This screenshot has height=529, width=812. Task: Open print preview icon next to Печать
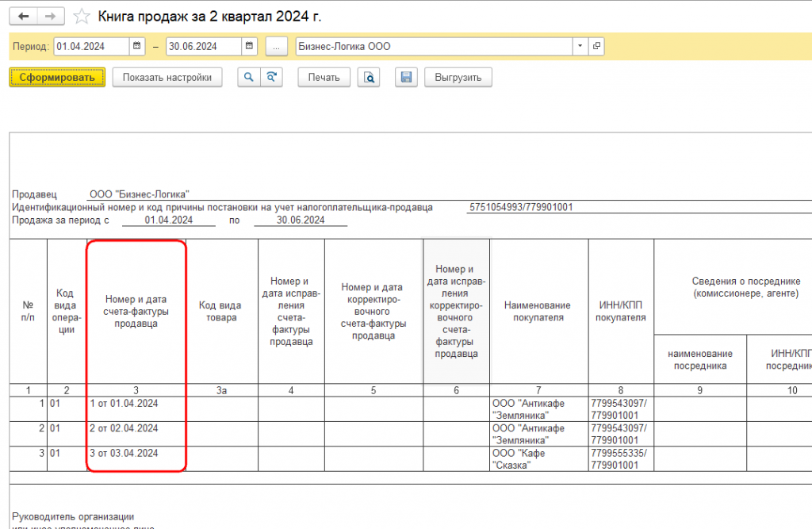(x=369, y=77)
